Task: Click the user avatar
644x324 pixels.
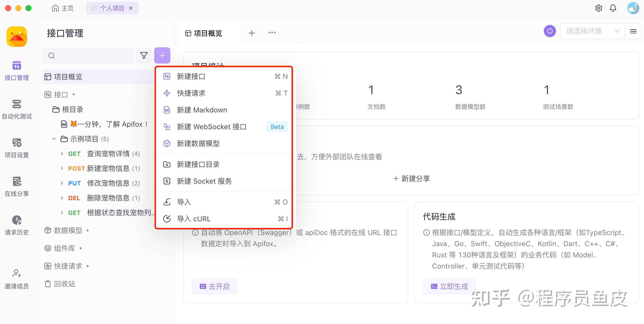Action: 633,8
